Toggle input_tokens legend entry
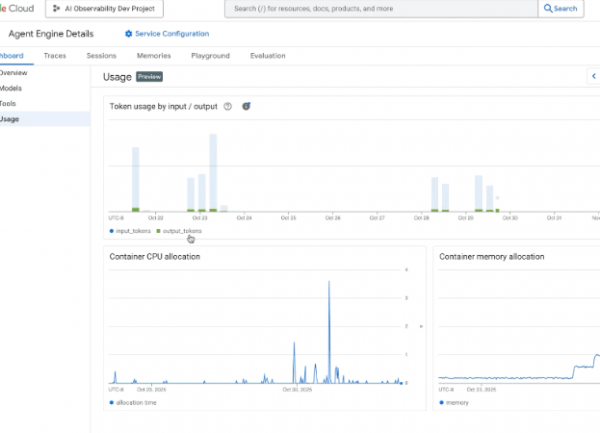This screenshot has width=600, height=433. [130, 231]
